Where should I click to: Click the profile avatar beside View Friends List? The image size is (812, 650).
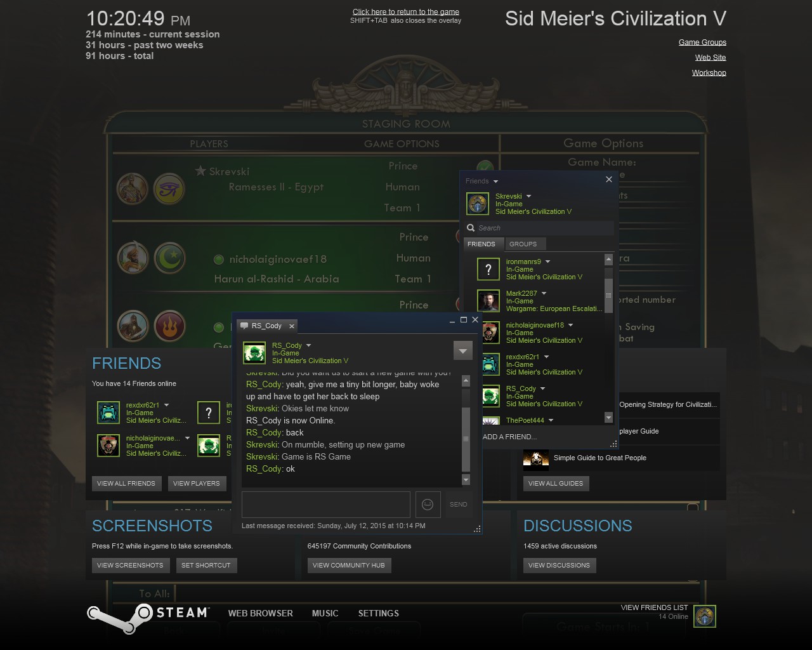tap(704, 616)
